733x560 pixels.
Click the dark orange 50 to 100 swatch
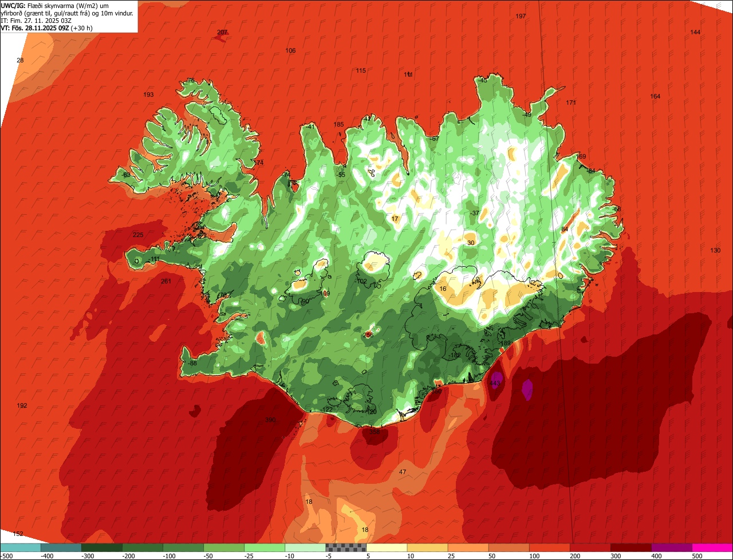(509, 547)
